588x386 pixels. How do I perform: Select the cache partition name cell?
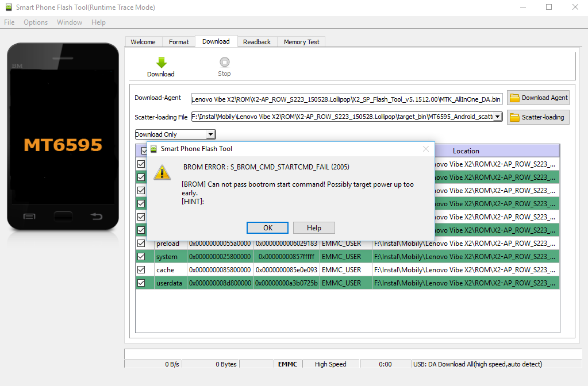pyautogui.click(x=171, y=270)
